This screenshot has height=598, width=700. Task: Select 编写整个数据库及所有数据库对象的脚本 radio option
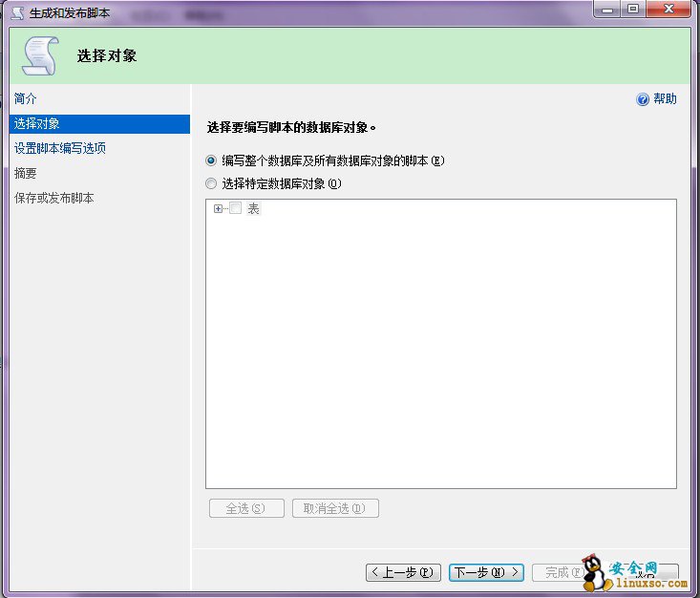pyautogui.click(x=212, y=160)
